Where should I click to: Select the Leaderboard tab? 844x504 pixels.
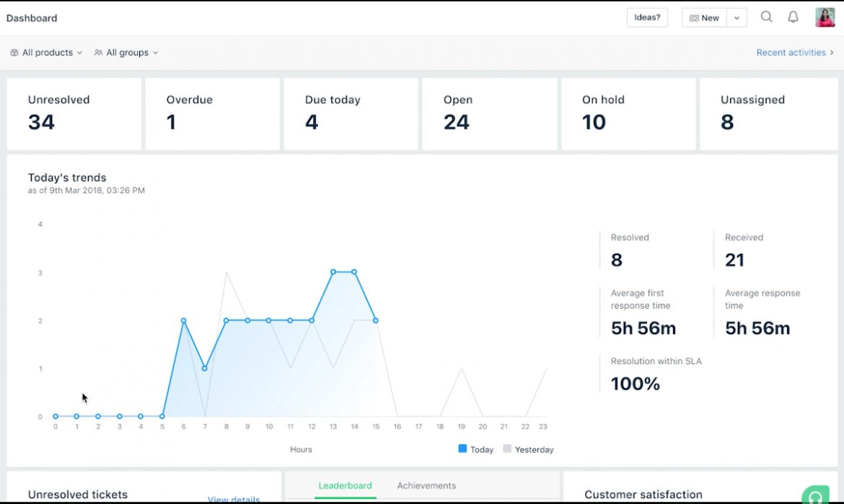click(x=345, y=485)
